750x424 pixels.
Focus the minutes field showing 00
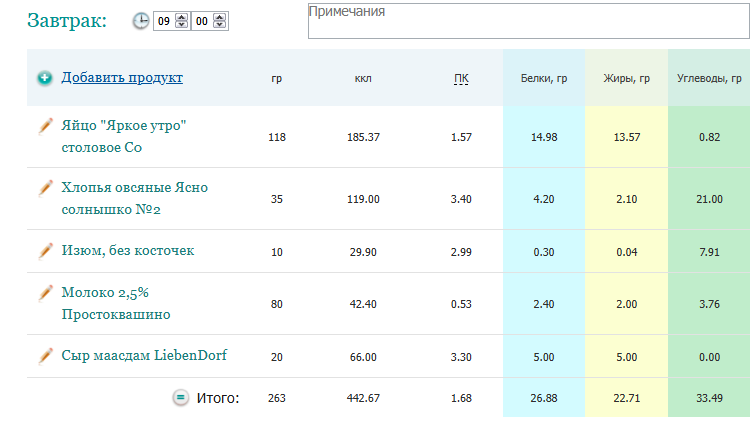202,21
